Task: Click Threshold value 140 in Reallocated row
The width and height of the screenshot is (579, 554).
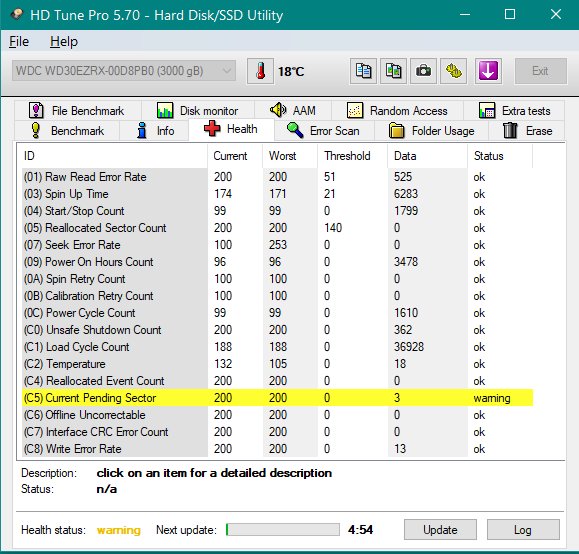Action: click(333, 228)
